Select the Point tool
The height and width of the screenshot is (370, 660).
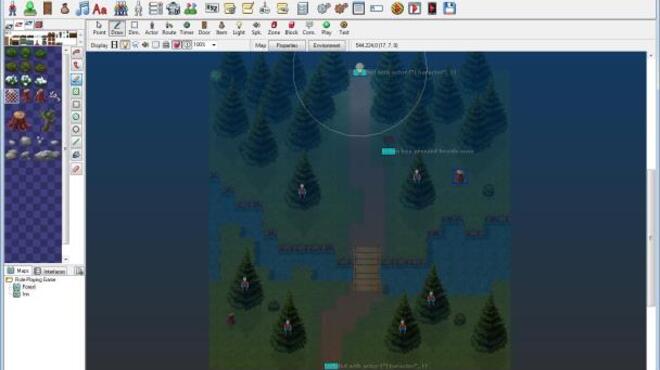(x=99, y=28)
